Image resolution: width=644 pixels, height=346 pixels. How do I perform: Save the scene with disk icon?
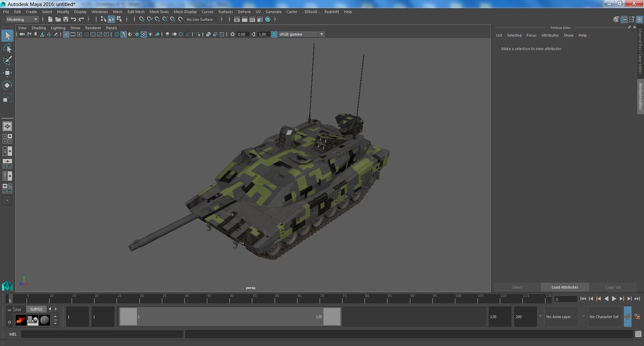point(66,19)
